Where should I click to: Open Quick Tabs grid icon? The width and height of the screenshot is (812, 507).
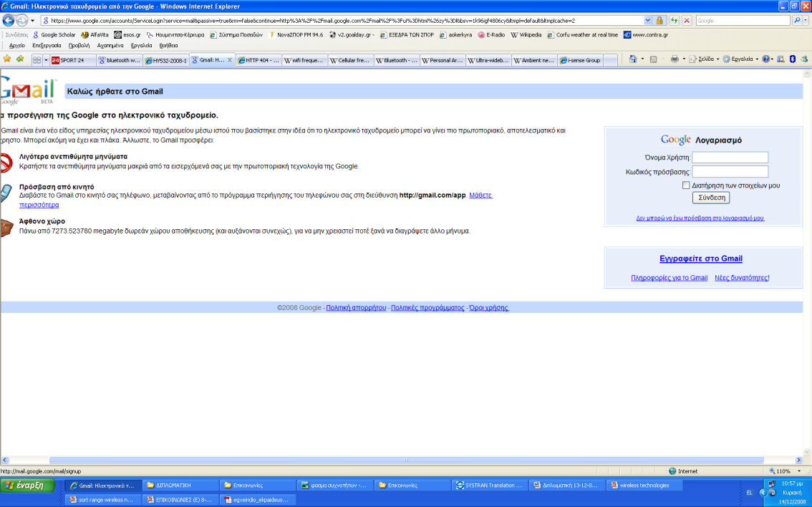[x=37, y=60]
